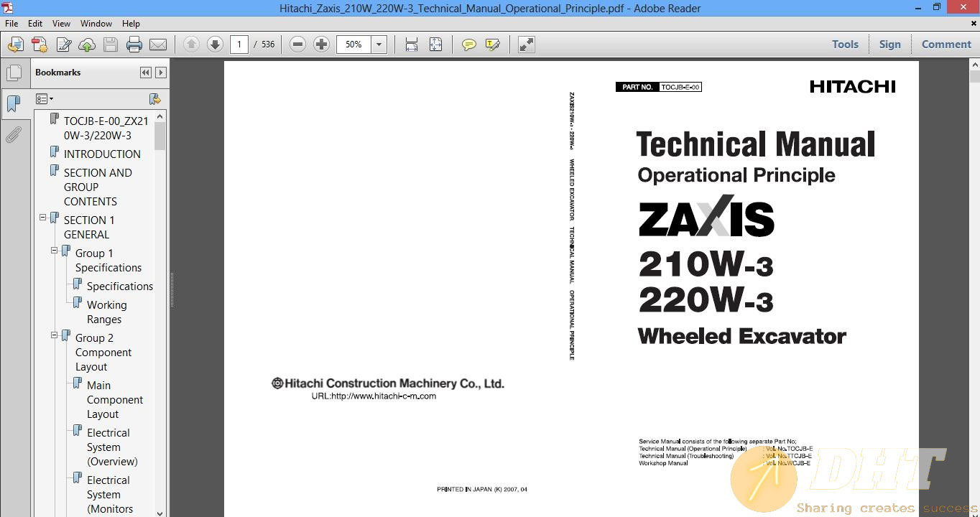Image resolution: width=980 pixels, height=517 pixels.
Task: Click the new bookmark icon in the Bookmarks panel
Action: tap(154, 99)
